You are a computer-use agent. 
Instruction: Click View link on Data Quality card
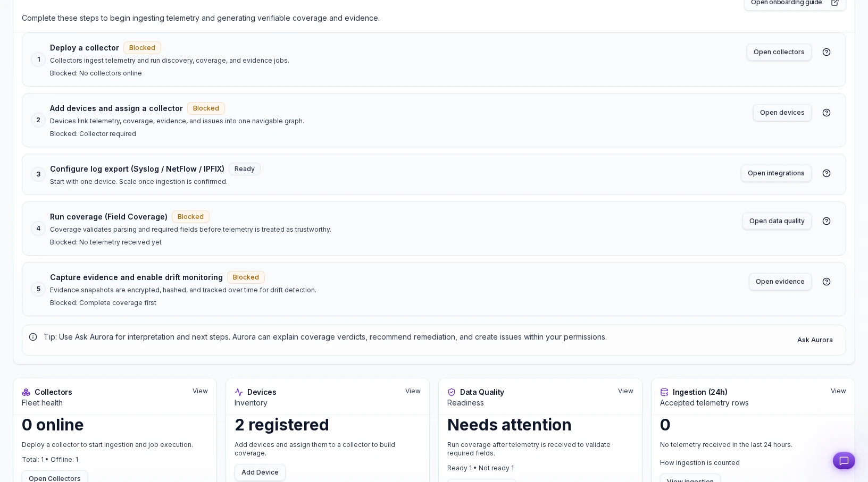[x=625, y=391]
